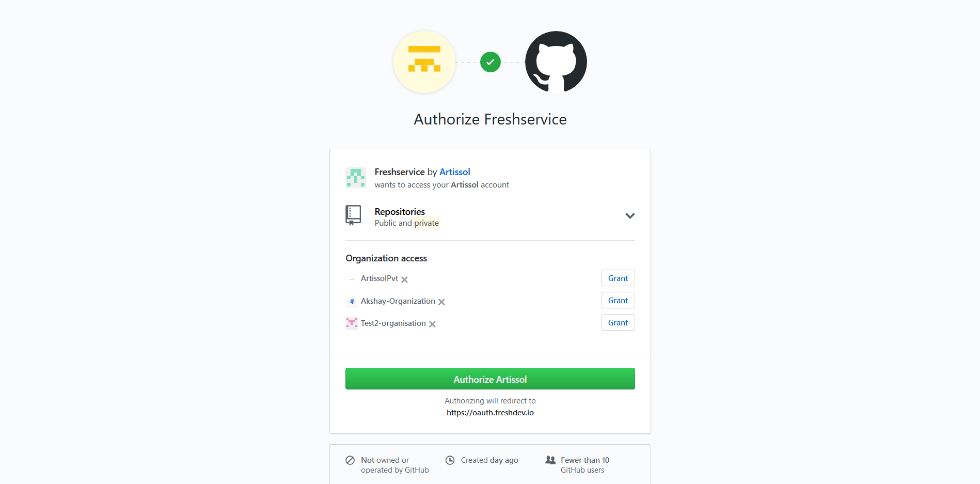This screenshot has height=484, width=980.
Task: Click the X icon next to Test2-organisation
Action: [x=433, y=324]
